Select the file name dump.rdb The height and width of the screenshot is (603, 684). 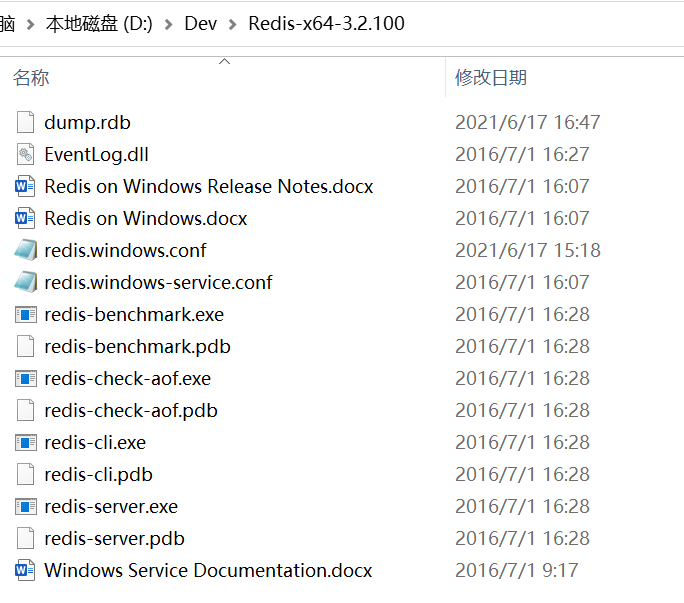[87, 123]
